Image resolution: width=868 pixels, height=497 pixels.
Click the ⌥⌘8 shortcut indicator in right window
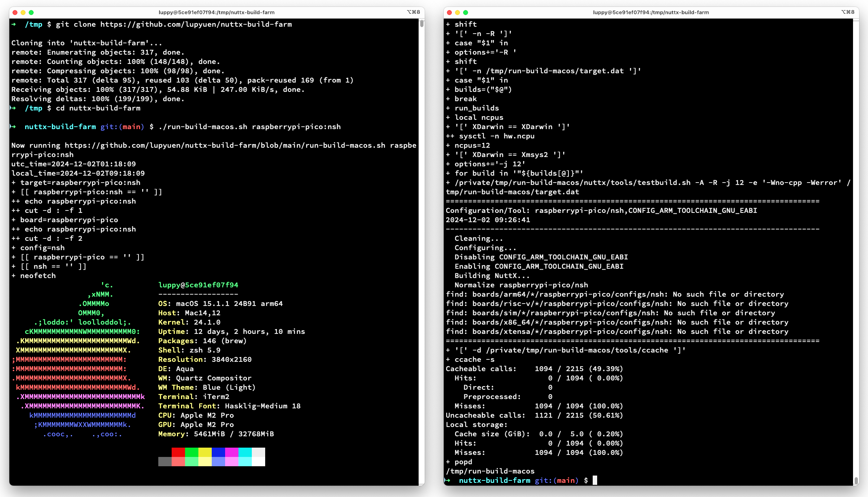(x=848, y=12)
